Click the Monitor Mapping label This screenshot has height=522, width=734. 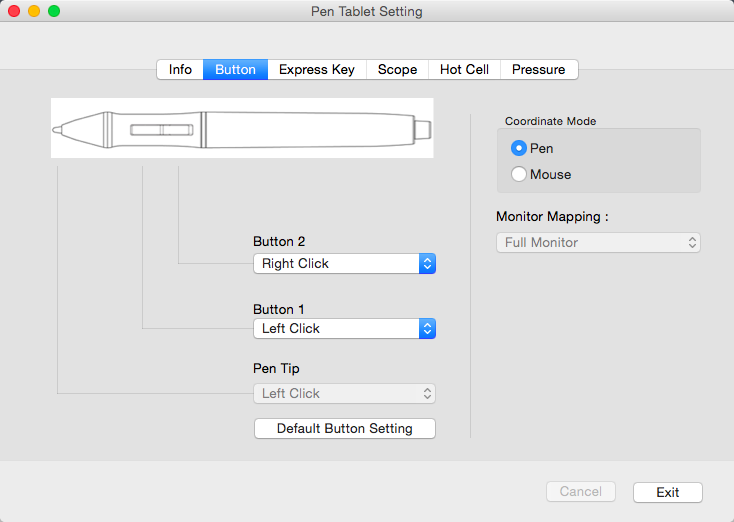(x=552, y=217)
